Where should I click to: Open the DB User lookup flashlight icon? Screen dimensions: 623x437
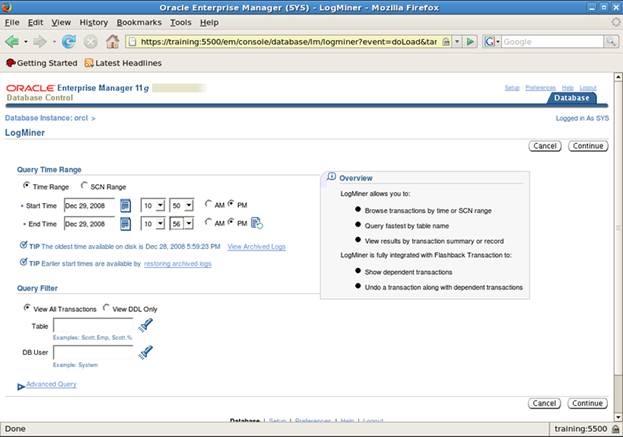click(145, 352)
